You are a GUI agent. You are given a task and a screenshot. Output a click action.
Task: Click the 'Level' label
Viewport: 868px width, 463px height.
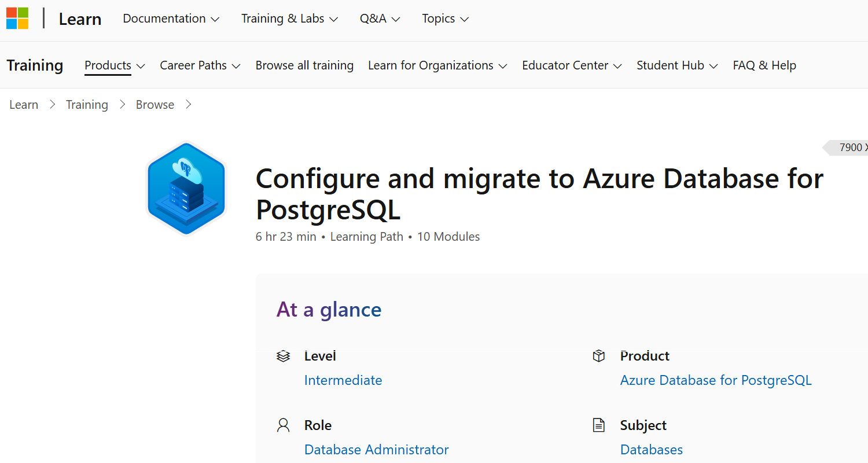[x=320, y=356]
